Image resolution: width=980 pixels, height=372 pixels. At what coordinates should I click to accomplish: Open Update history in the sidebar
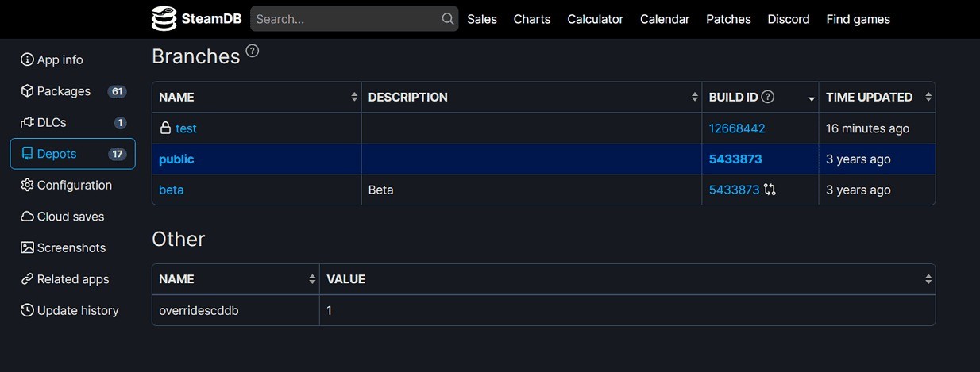(x=77, y=310)
